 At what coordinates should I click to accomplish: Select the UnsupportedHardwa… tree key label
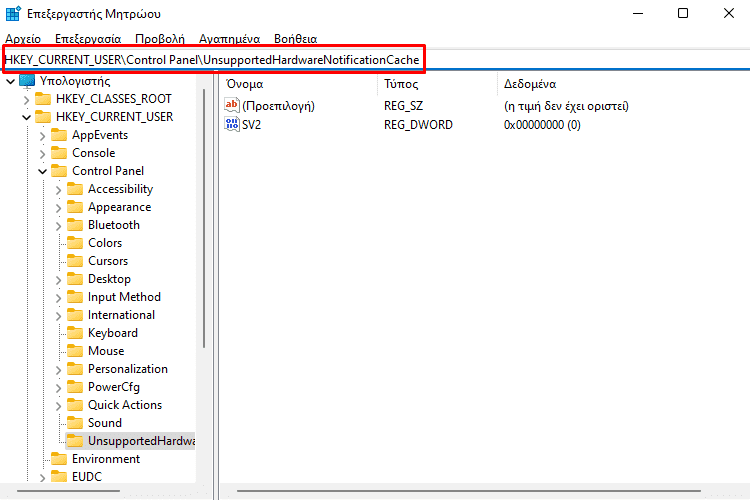(142, 441)
